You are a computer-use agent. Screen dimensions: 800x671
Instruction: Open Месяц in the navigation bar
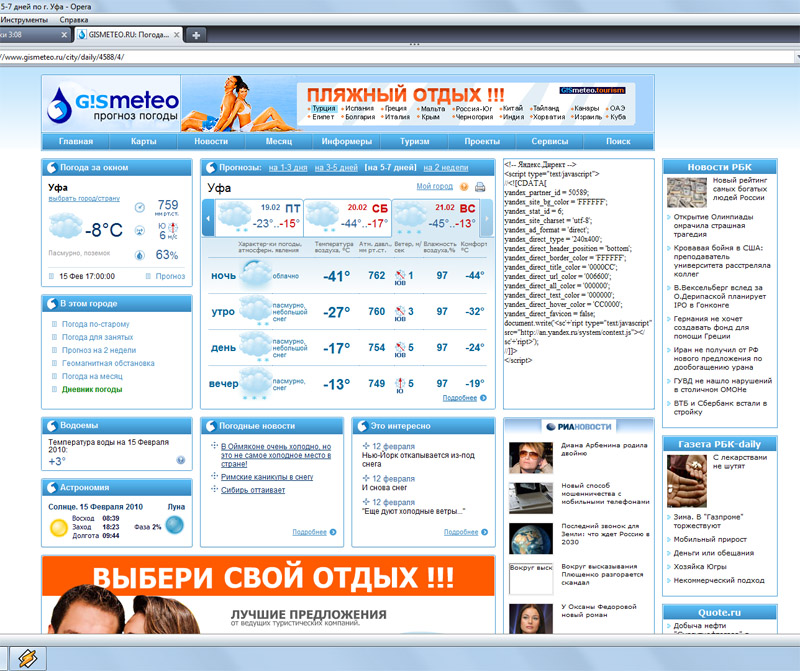pyautogui.click(x=279, y=141)
